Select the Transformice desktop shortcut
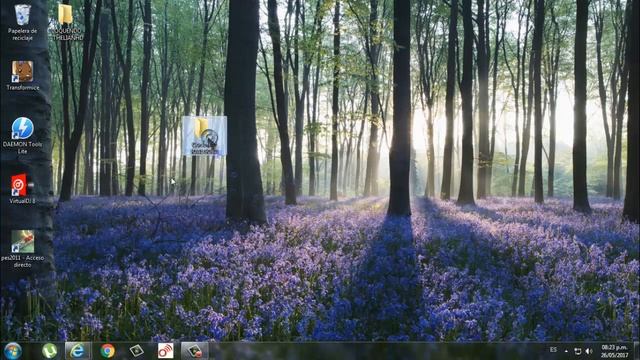The image size is (640, 360). click(22, 76)
